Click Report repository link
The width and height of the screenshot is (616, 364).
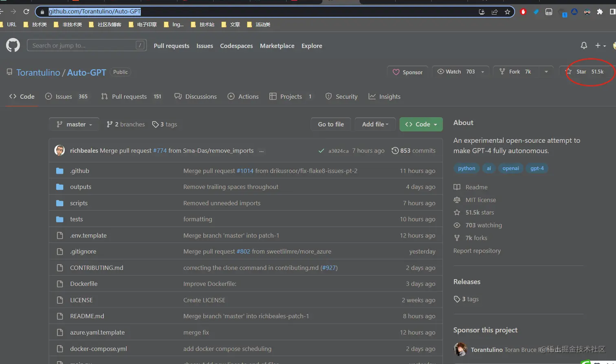point(477,251)
